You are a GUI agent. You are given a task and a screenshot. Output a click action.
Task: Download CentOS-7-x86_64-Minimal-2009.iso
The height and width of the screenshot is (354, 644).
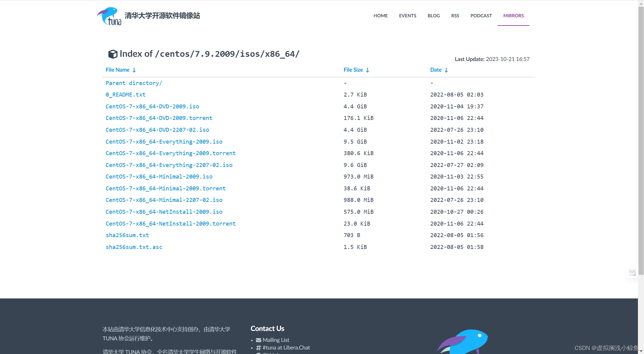(x=159, y=177)
